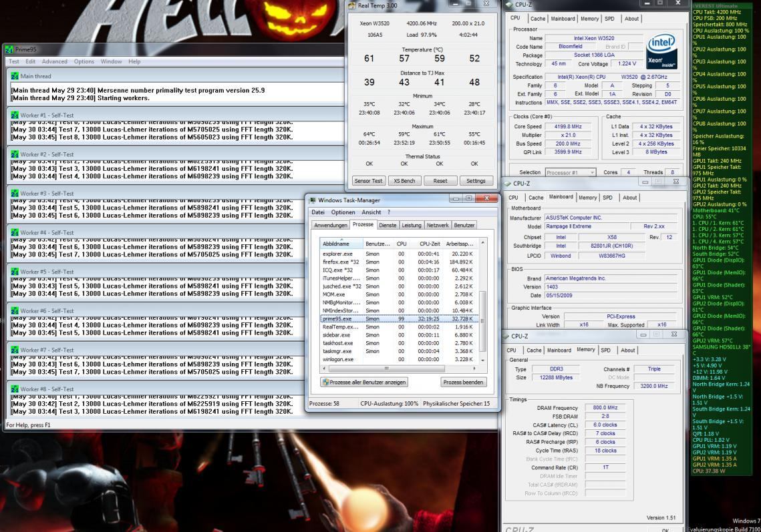Click Worker #7 Self-Test window icon
761x532 pixels.
click(x=15, y=350)
